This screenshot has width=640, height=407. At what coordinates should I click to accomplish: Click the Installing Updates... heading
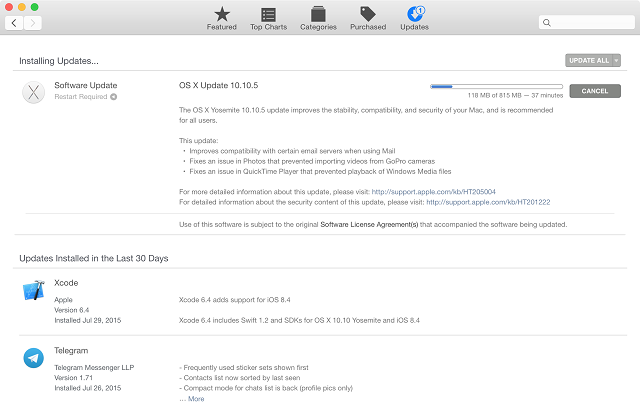[x=59, y=61]
